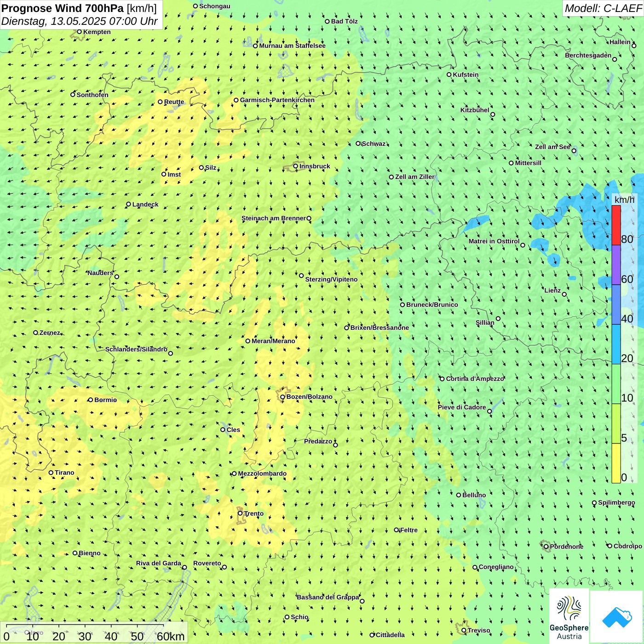The width and height of the screenshot is (644, 644).
Task: Click the 'Belluno' label
Action: point(474,495)
